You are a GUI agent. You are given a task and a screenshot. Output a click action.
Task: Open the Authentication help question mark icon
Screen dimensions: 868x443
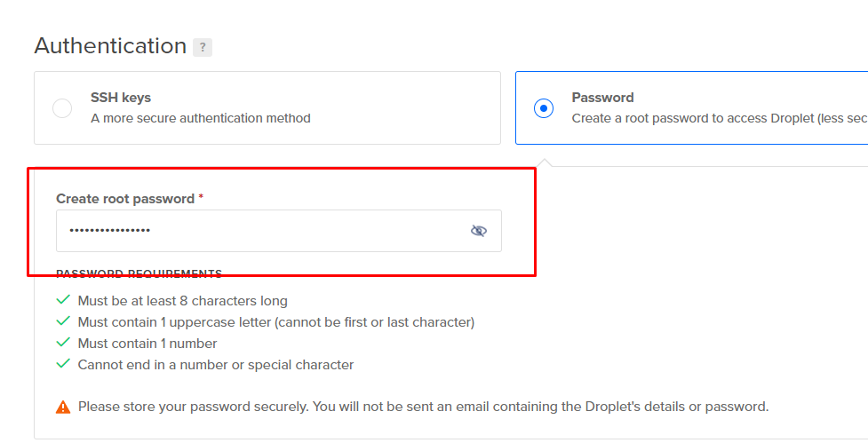pyautogui.click(x=202, y=47)
